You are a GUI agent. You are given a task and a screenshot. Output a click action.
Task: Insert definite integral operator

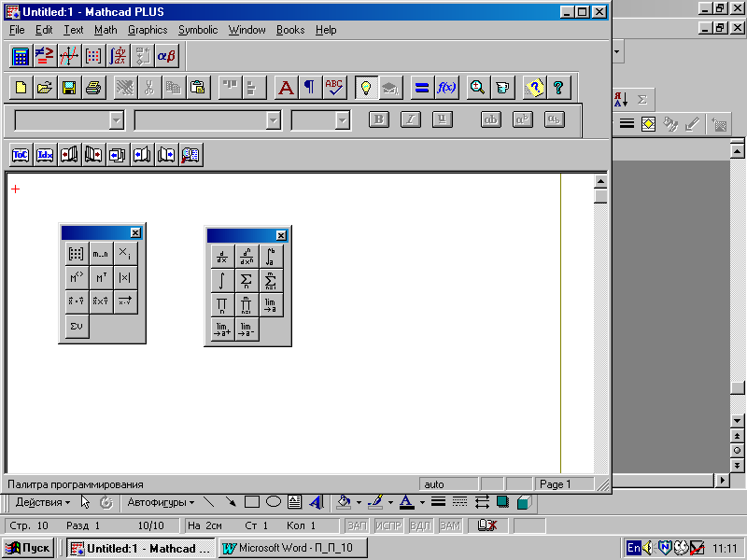(x=271, y=256)
